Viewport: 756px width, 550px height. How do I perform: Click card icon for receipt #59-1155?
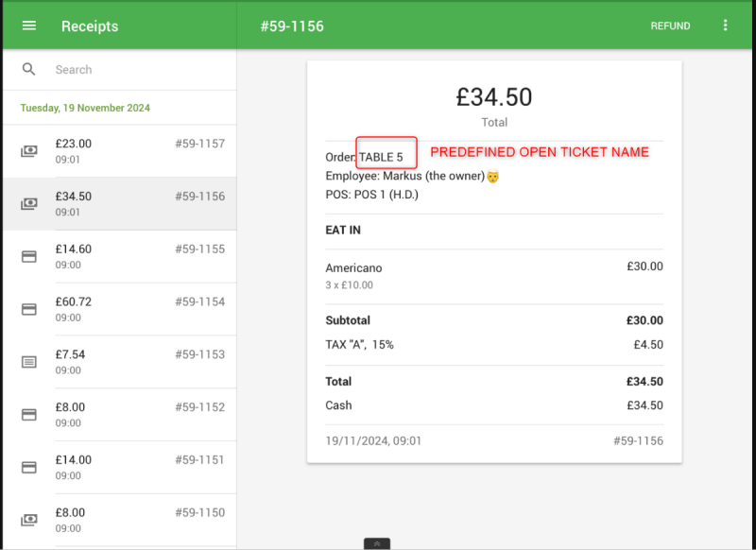click(29, 256)
